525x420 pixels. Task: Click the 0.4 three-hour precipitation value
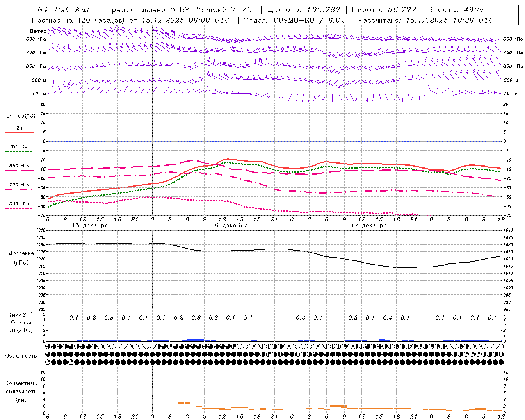pos(388,318)
